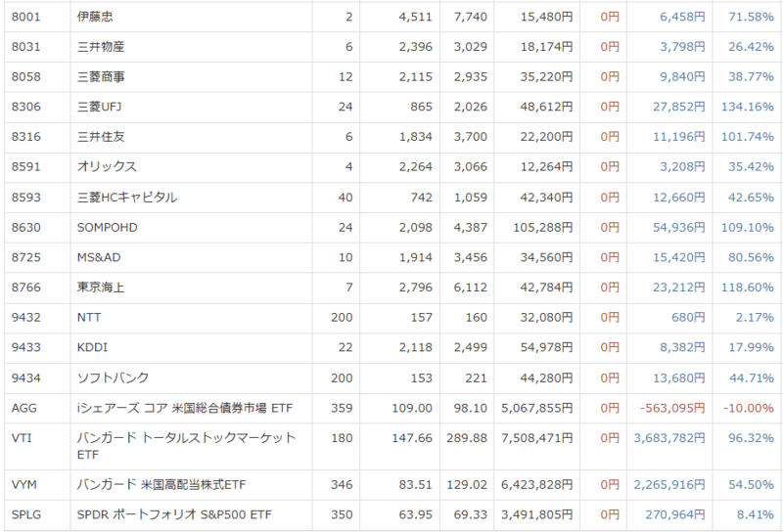
Task: Click 15,480円 valuation for 伊藤忠
Action: pos(546,17)
